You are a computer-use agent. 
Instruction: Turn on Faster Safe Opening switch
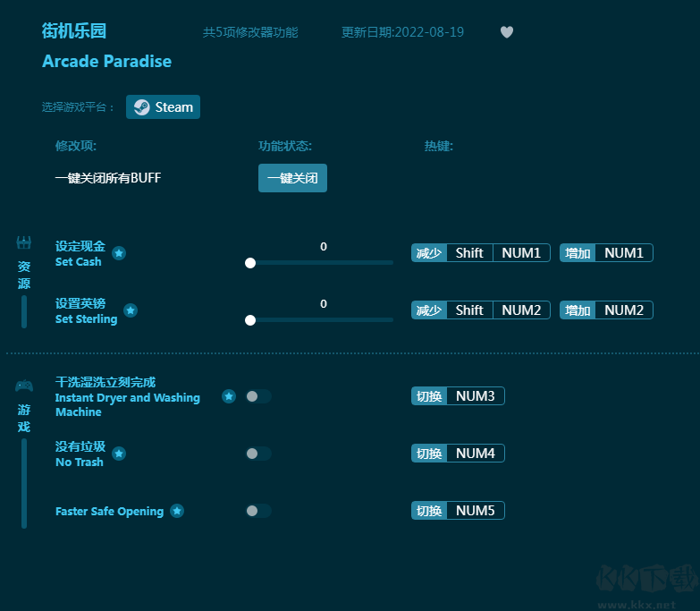pos(258,511)
